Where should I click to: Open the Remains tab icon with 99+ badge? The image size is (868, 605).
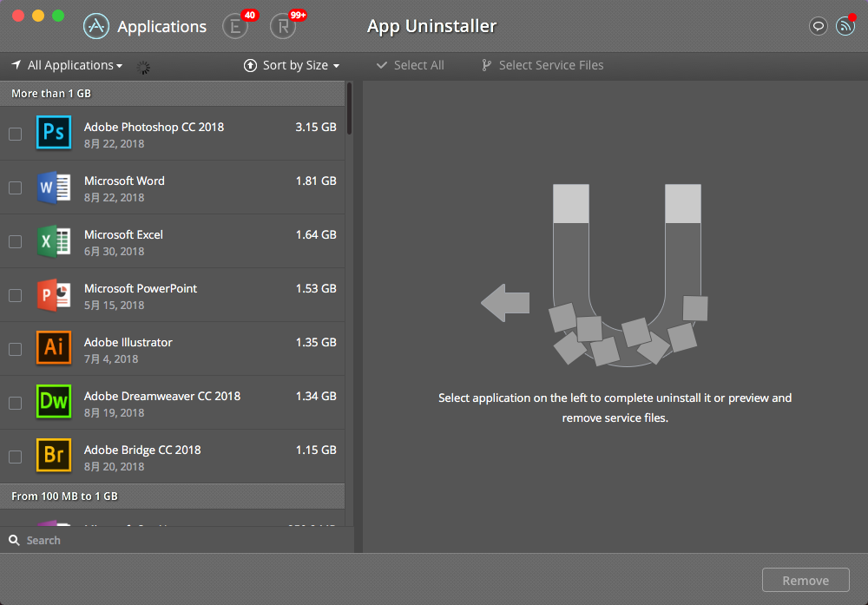(283, 26)
